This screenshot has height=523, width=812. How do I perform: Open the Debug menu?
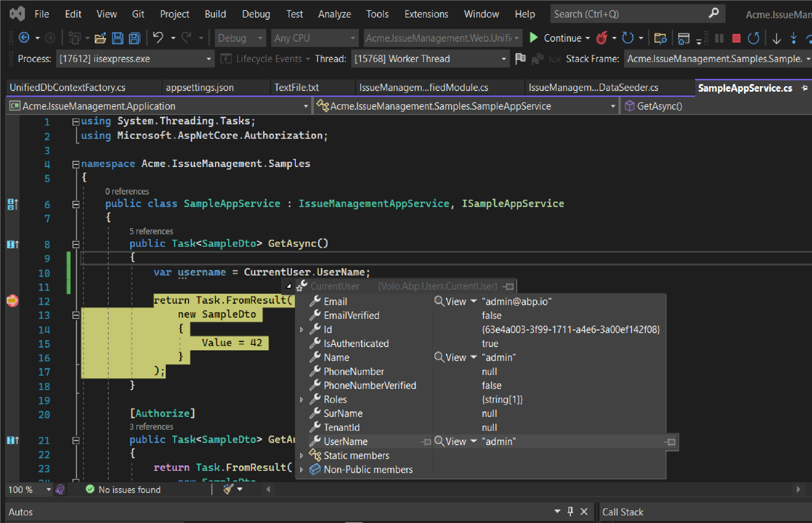click(x=256, y=14)
